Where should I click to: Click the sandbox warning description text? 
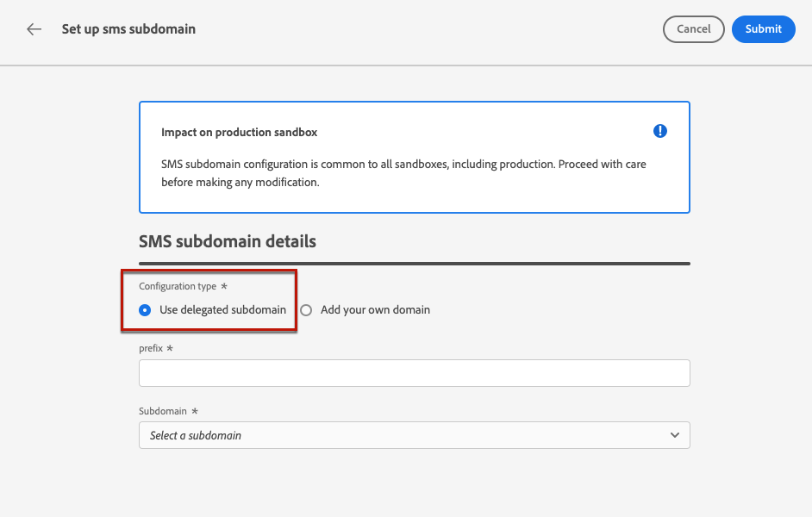click(x=403, y=173)
